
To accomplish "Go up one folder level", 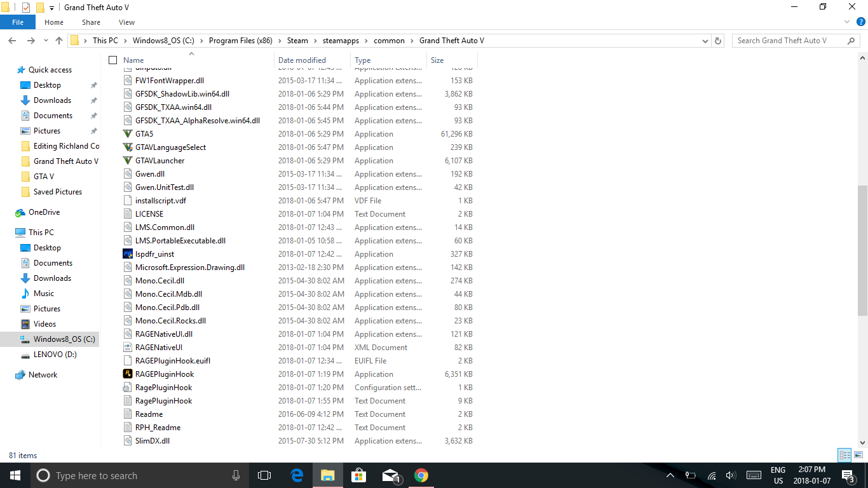I will pos(59,41).
